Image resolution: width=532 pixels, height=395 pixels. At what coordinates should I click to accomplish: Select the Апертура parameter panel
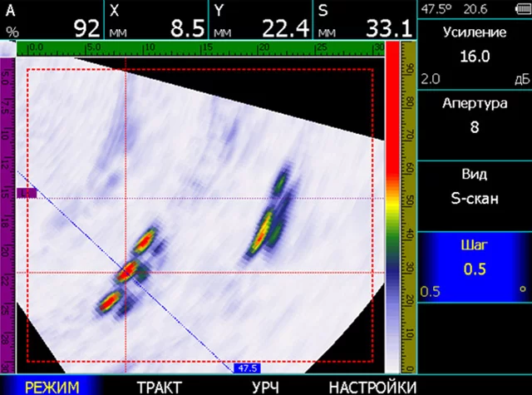474,116
